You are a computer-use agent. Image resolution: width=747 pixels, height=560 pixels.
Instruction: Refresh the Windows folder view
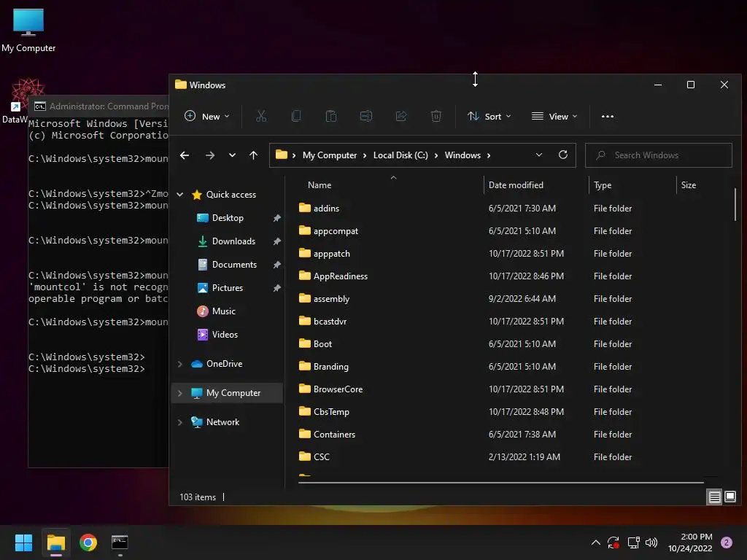click(563, 155)
